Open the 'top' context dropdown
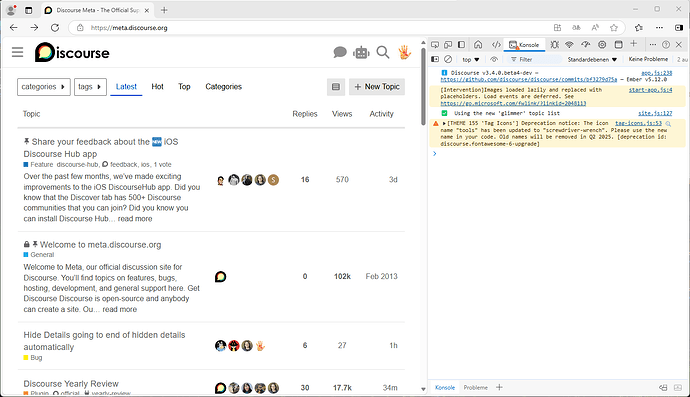 point(470,59)
